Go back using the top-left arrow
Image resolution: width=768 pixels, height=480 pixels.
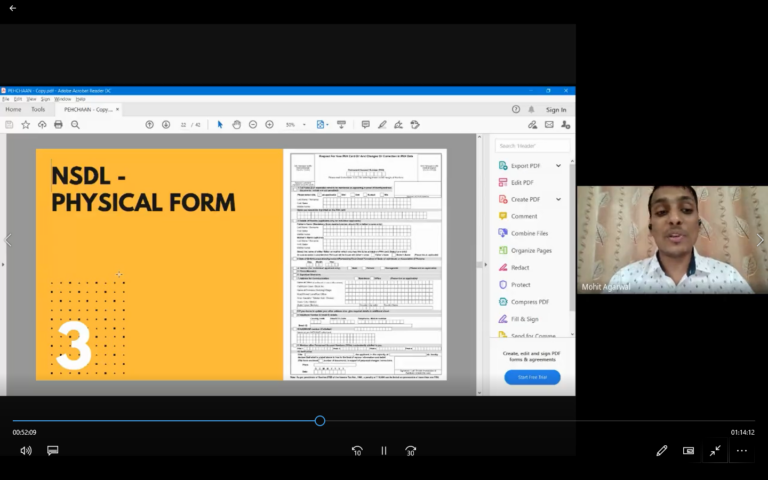click(13, 8)
